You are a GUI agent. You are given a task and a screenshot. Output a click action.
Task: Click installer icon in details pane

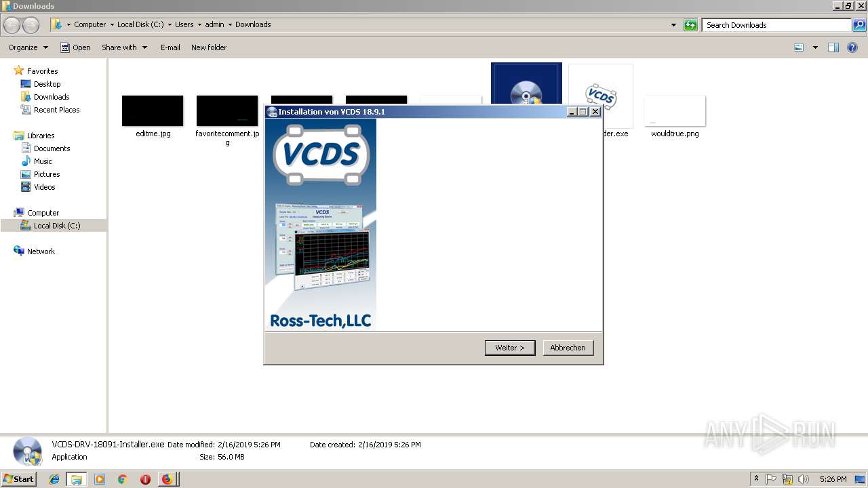[x=27, y=452]
